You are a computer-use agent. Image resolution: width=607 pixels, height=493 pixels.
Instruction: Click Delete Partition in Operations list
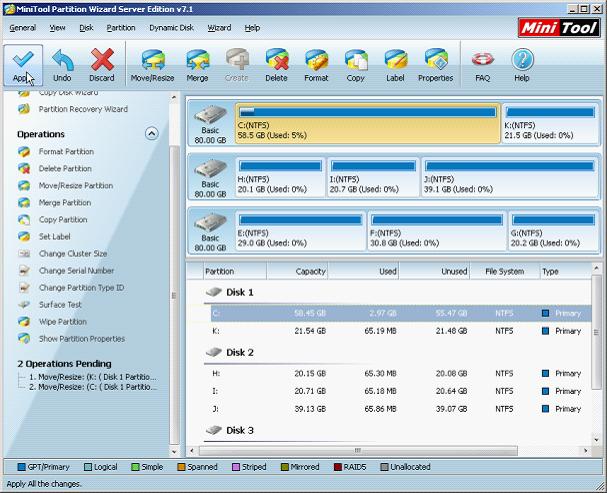click(55, 169)
